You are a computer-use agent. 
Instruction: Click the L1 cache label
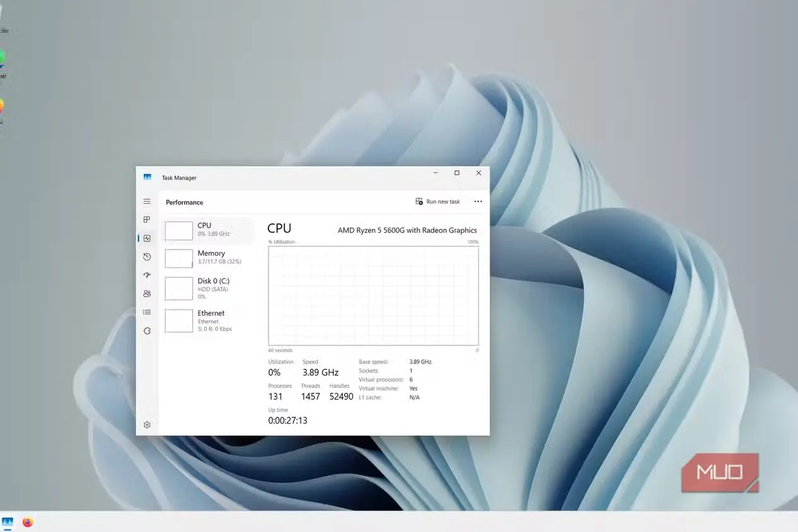coord(371,397)
